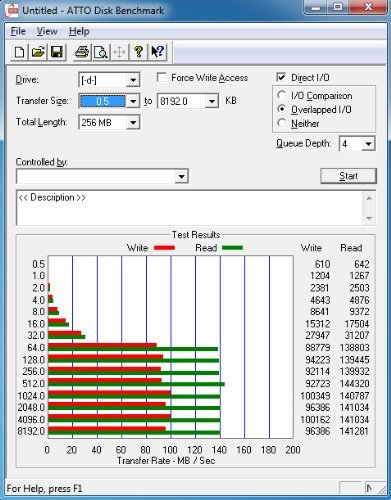Open Print Preview from the toolbar
This screenshot has width=391, height=500.
click(101, 52)
